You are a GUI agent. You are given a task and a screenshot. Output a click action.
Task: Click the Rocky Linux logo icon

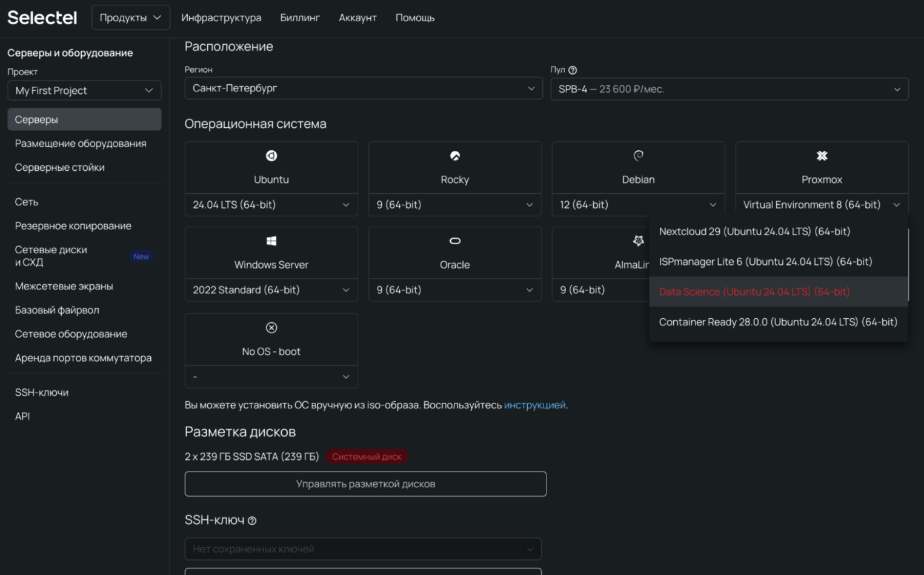point(454,156)
